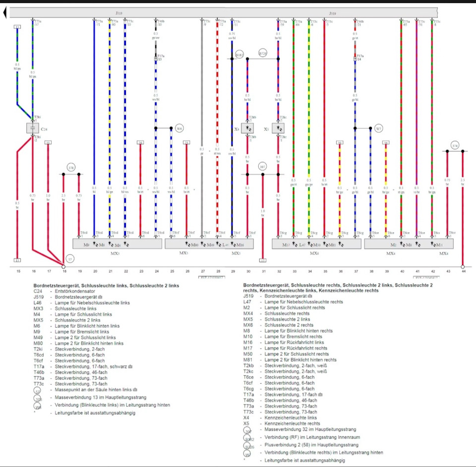Click 'Lampe für Nebelschlussleuchte links' legend entry
Viewport: 476px width, 467px height.
click(92, 303)
